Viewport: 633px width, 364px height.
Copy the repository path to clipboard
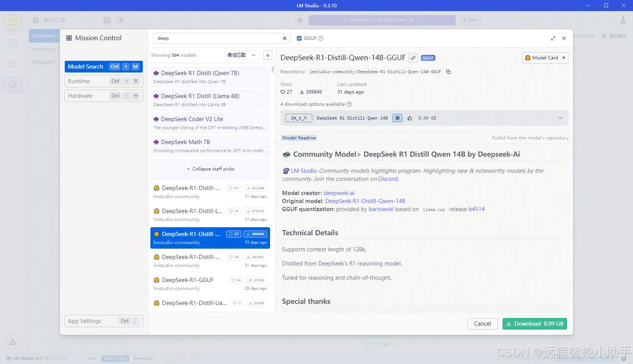pyautogui.click(x=448, y=72)
